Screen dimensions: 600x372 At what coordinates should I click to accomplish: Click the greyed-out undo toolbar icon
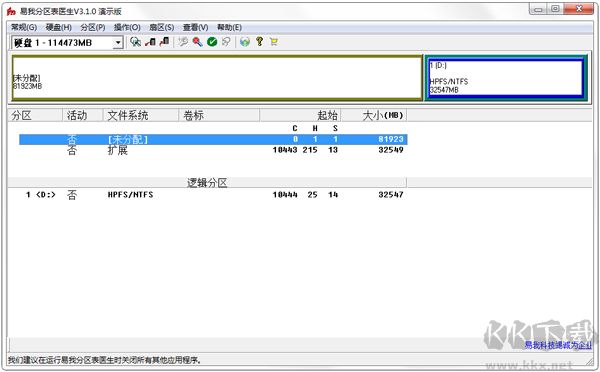[227, 42]
